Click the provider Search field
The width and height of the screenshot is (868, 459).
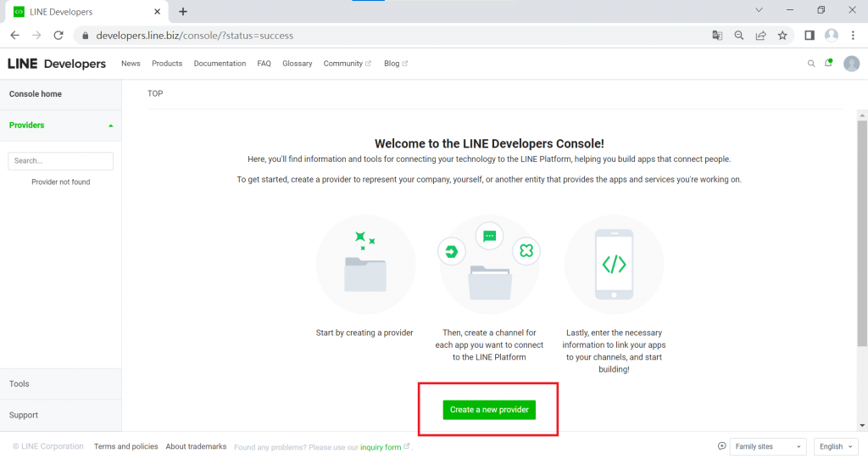click(60, 160)
